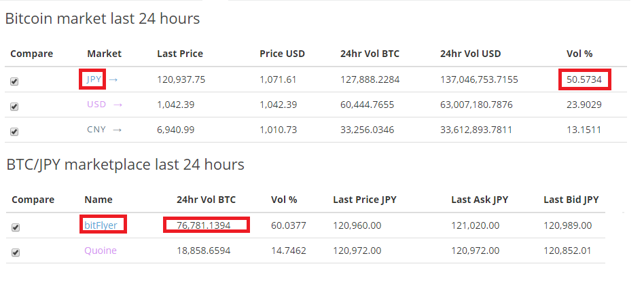
Task: Open the JPY market link
Action: click(94, 79)
